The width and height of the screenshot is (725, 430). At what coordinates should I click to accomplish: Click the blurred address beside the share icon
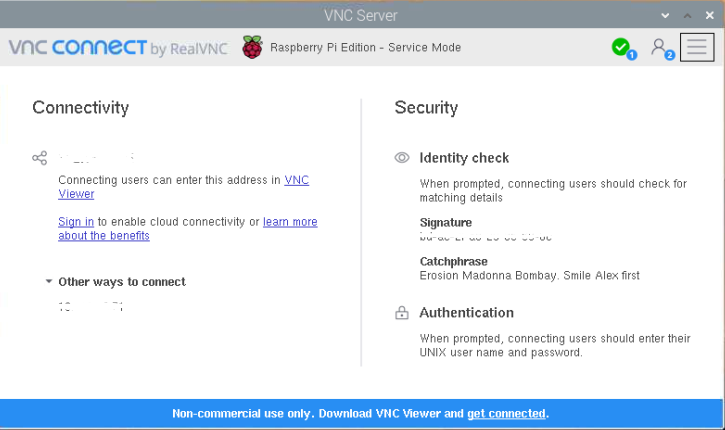tap(97, 158)
